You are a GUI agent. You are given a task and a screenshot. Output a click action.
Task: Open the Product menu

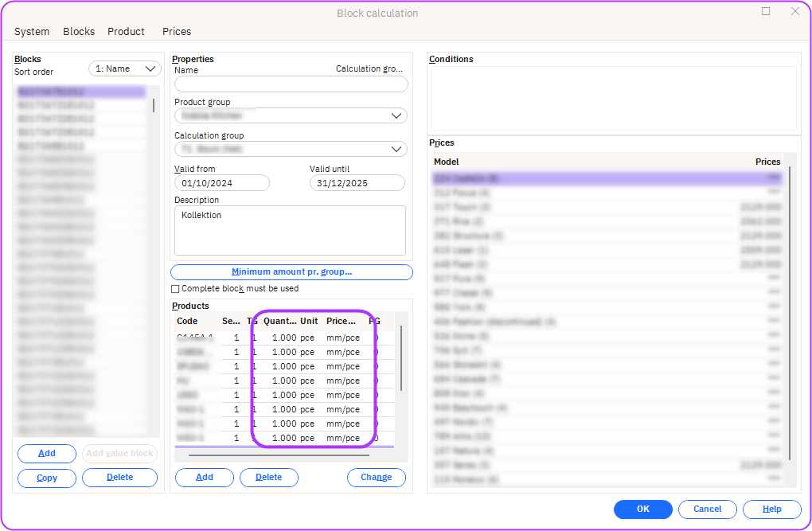126,32
